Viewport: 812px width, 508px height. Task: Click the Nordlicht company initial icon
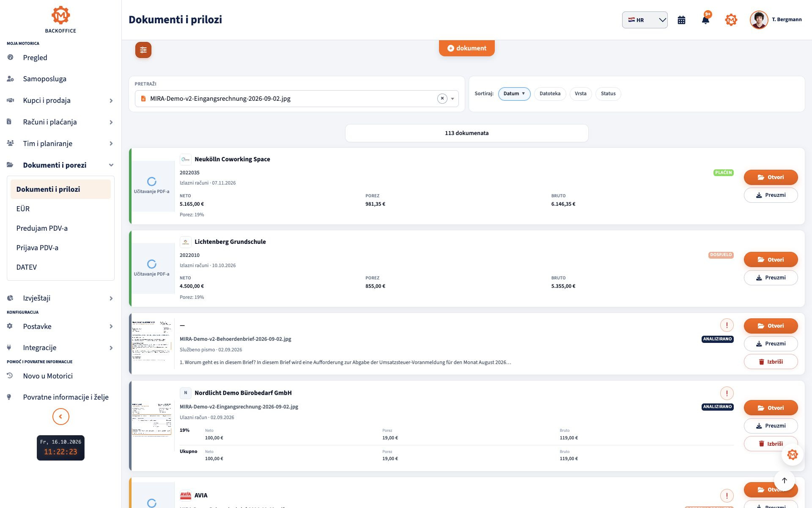[186, 393]
